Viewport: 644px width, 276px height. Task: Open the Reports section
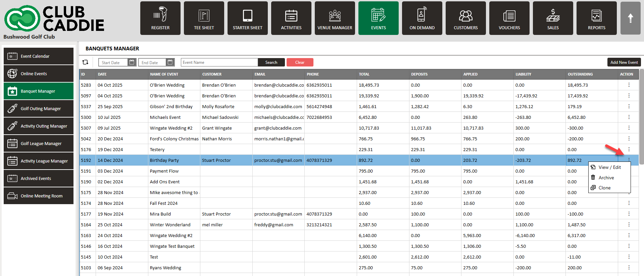point(596,18)
